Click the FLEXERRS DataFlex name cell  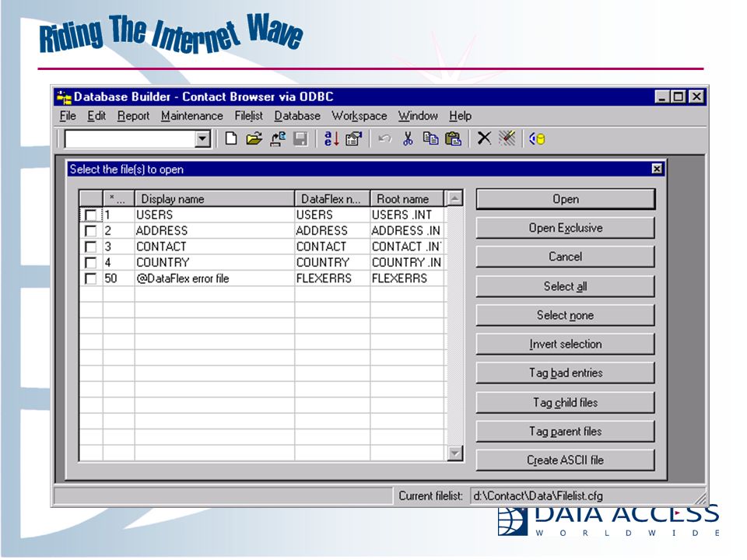coord(332,278)
